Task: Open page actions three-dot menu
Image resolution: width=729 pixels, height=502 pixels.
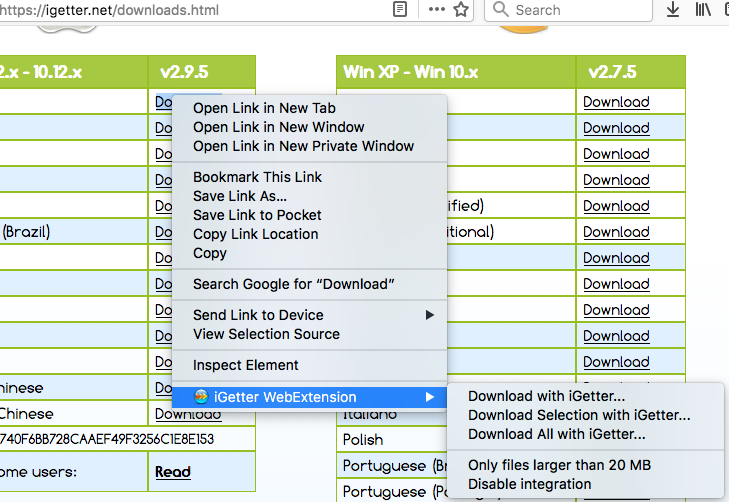Action: coord(437,9)
